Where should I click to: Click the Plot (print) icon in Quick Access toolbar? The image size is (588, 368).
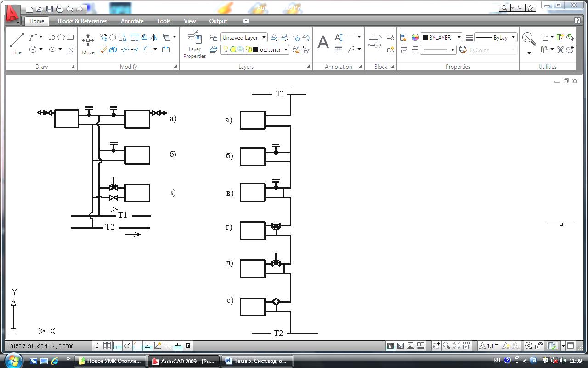pos(59,9)
